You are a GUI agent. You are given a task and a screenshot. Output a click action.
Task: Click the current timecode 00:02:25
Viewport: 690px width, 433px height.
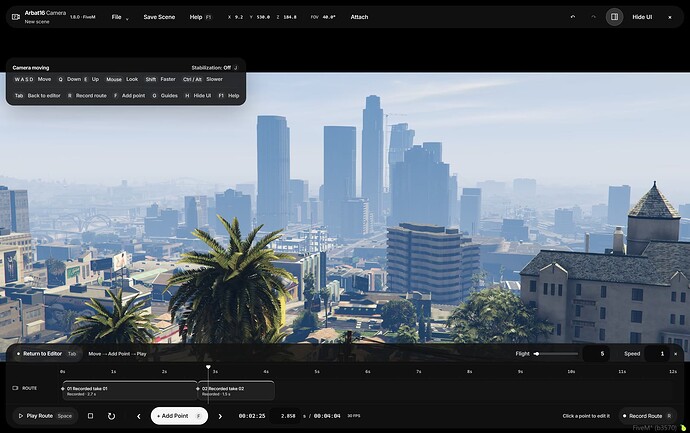(252, 416)
